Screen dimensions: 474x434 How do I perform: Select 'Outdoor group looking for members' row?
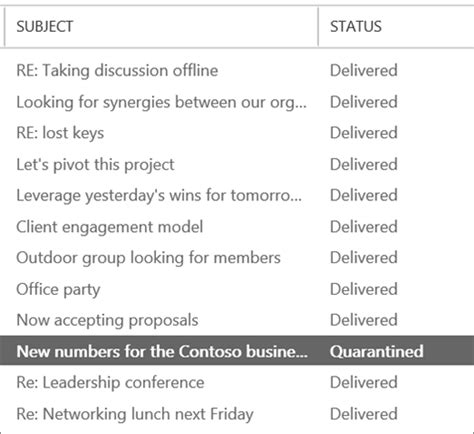click(x=237, y=258)
